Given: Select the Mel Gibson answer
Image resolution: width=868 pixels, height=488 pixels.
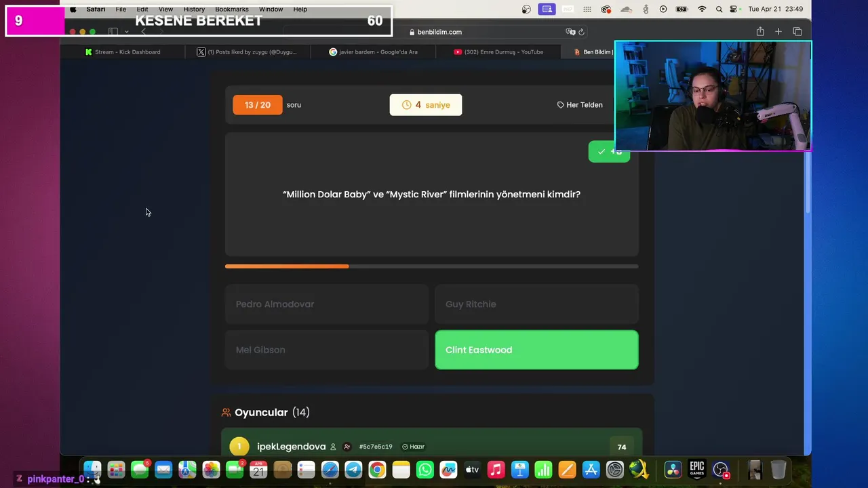Looking at the screenshot, I should click(x=327, y=350).
